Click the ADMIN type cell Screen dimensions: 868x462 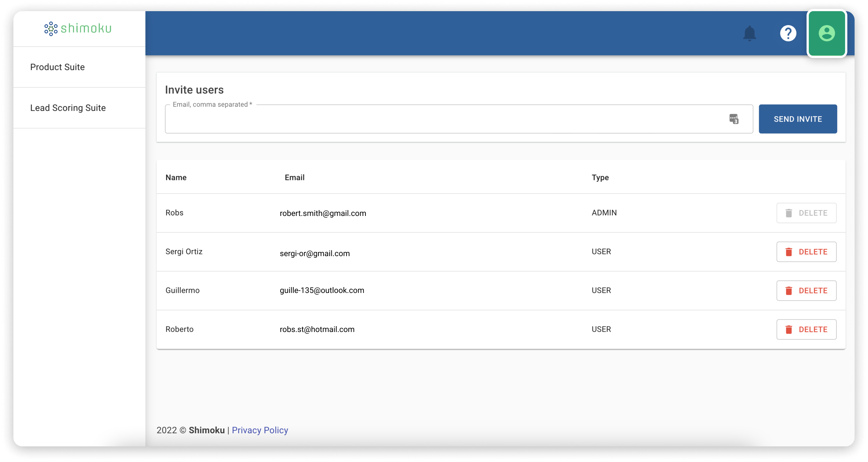604,213
